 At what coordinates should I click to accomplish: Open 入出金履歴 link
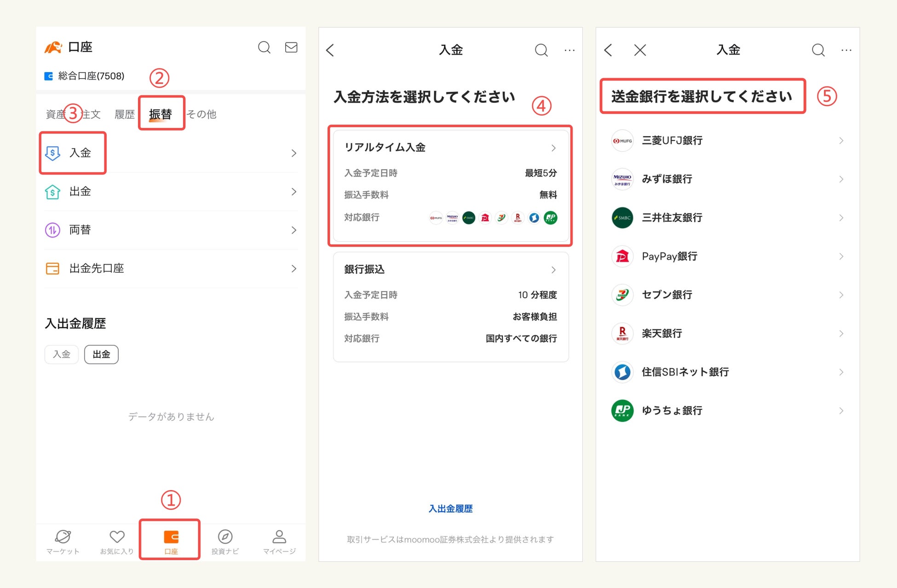450,508
